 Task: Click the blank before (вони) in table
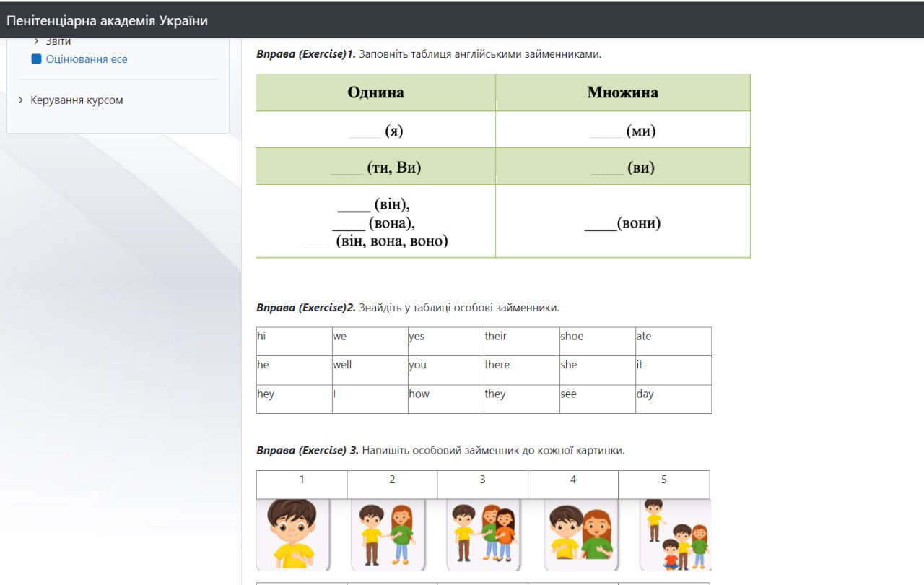pyautogui.click(x=600, y=225)
